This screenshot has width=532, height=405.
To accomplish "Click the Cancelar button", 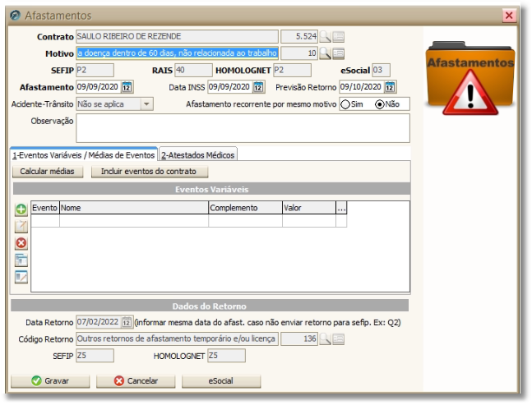I will [x=136, y=381].
